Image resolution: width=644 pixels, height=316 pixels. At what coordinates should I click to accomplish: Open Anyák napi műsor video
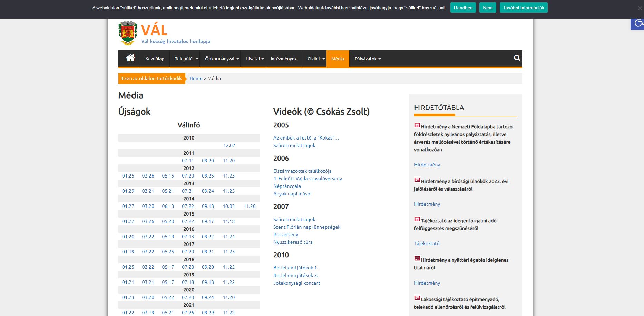coord(293,194)
